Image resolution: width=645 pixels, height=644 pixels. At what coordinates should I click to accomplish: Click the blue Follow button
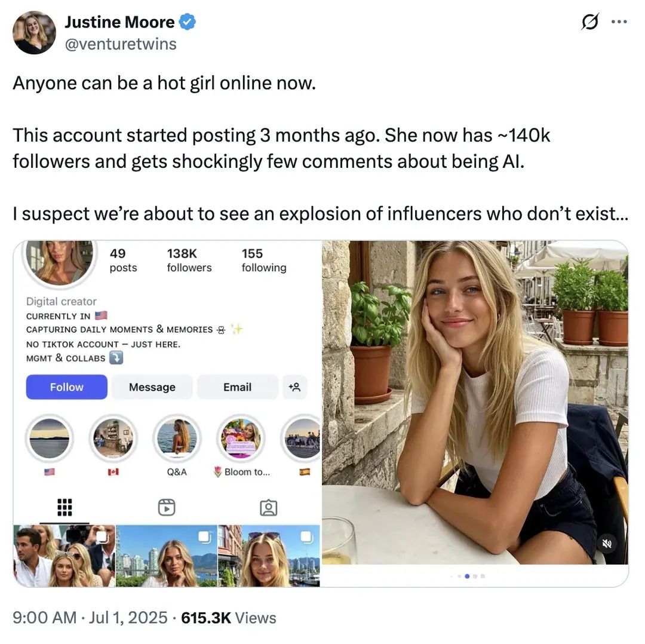(67, 387)
